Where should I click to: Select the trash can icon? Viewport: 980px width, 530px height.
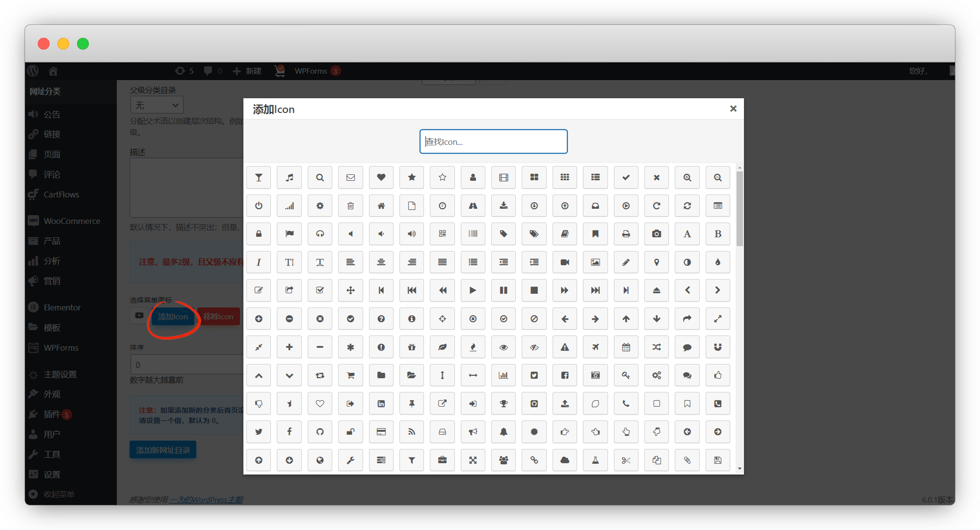pos(350,206)
